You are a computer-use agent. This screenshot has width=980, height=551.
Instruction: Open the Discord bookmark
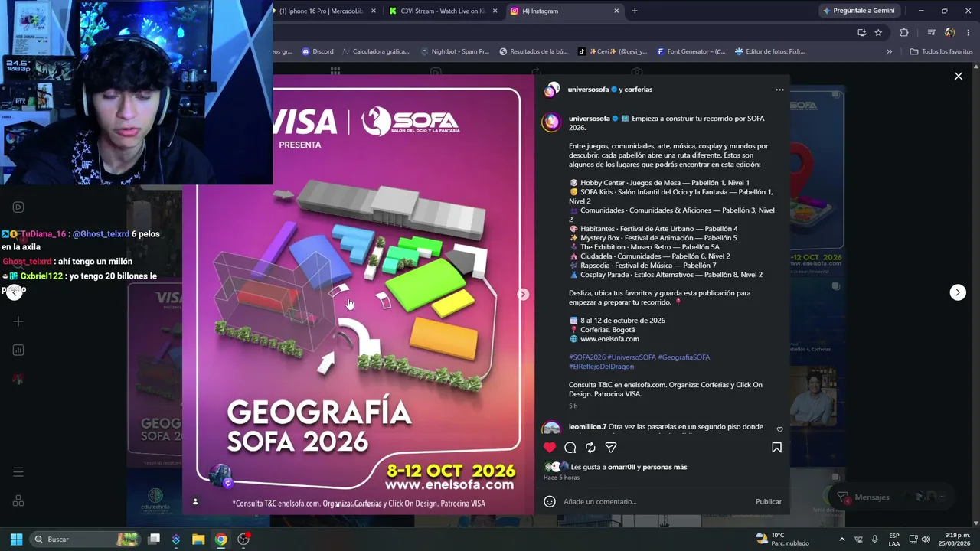[318, 51]
